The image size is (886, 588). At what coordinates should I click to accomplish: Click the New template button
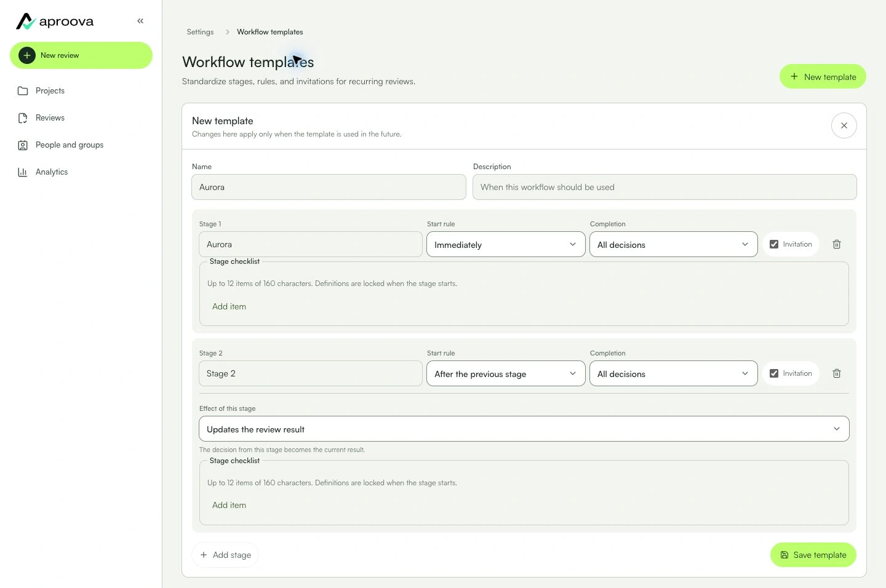823,77
